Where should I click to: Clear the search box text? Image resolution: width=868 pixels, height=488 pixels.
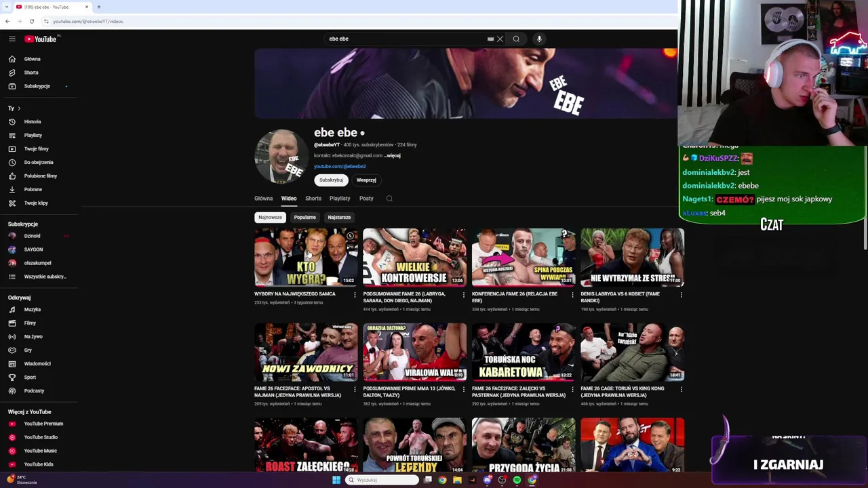pyautogui.click(x=500, y=39)
